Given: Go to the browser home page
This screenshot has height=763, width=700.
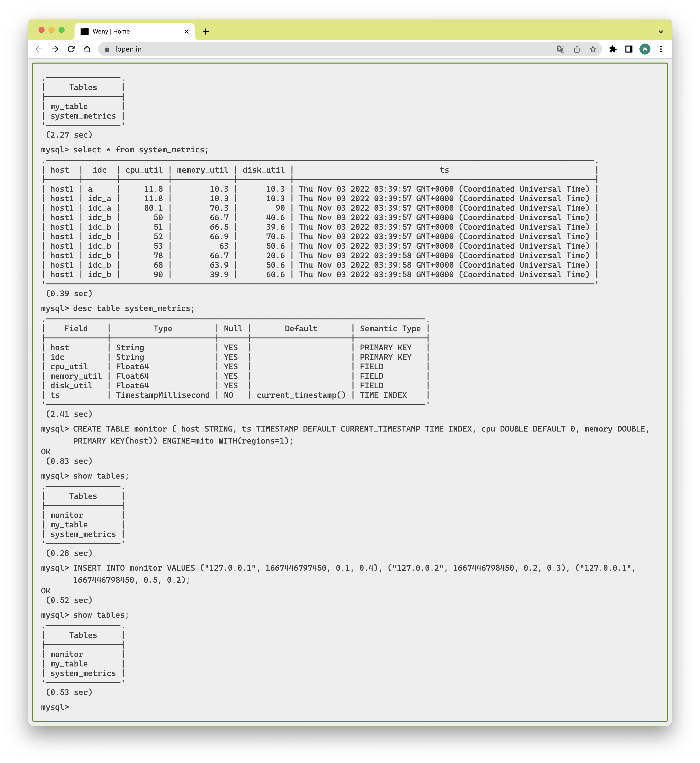Looking at the screenshot, I should click(87, 49).
